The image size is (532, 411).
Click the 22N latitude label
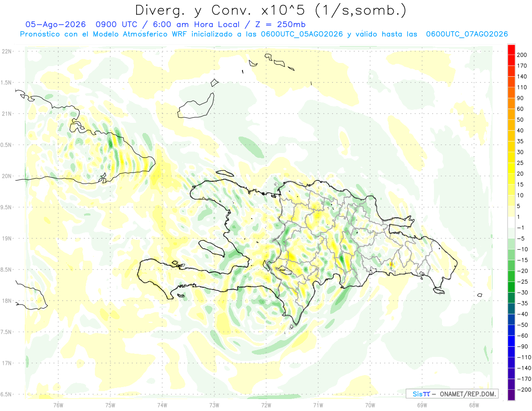(6, 51)
